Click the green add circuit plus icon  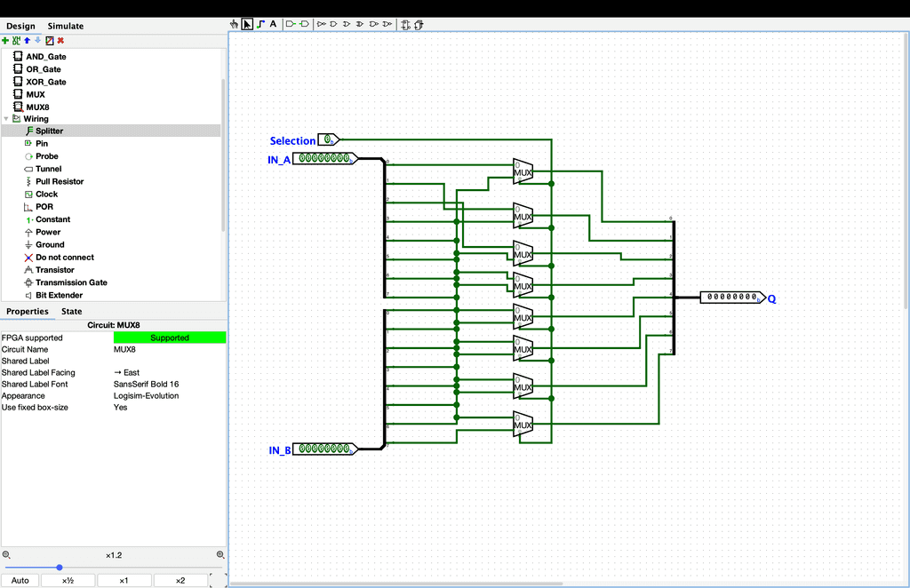[x=5, y=40]
